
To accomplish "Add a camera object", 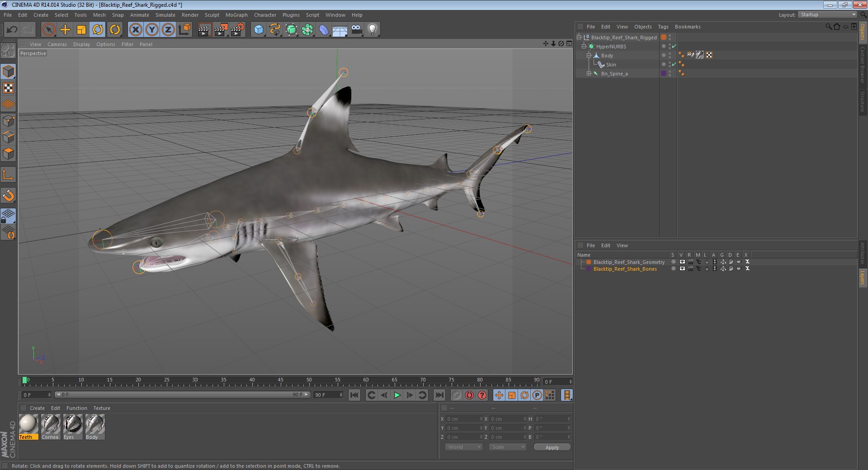I will 357,30.
